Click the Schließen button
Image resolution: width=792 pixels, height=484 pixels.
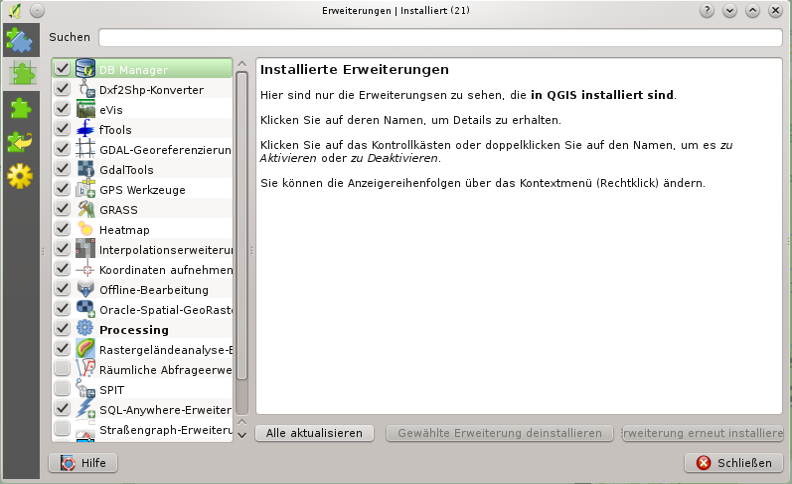[x=734, y=463]
